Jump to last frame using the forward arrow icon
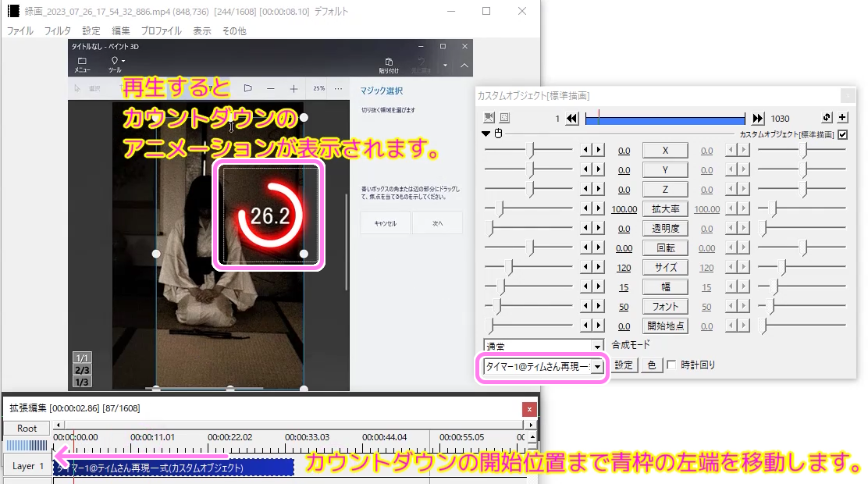The height and width of the screenshot is (484, 868). click(757, 119)
